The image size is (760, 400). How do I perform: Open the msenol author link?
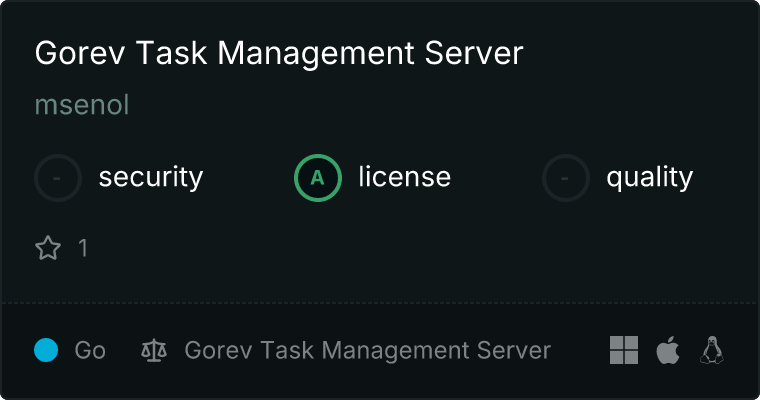(82, 105)
